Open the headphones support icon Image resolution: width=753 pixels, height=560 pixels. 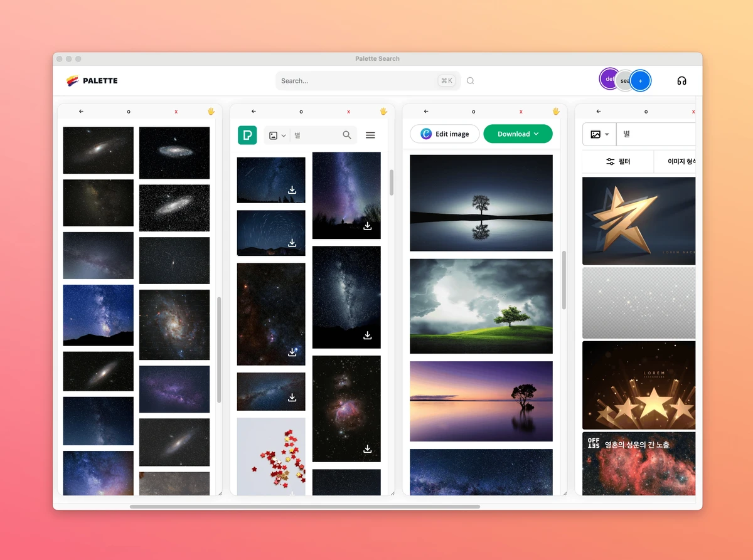tap(681, 81)
